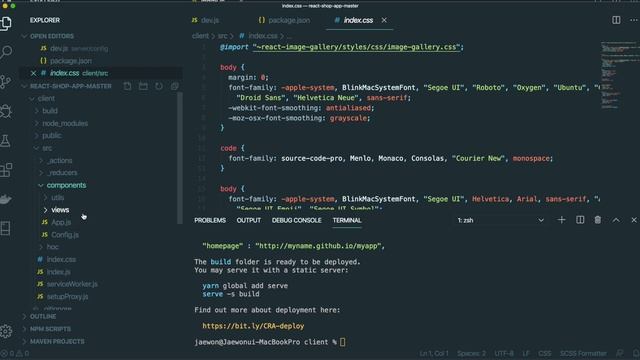
Task: Select package.json in Open Editors
Action: 71,61
